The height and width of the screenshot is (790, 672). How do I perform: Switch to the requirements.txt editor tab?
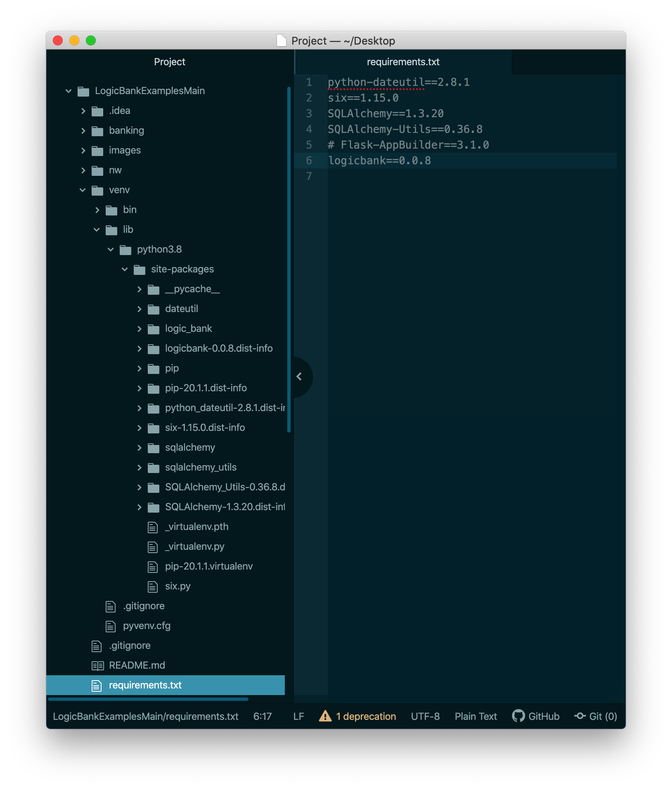(403, 62)
